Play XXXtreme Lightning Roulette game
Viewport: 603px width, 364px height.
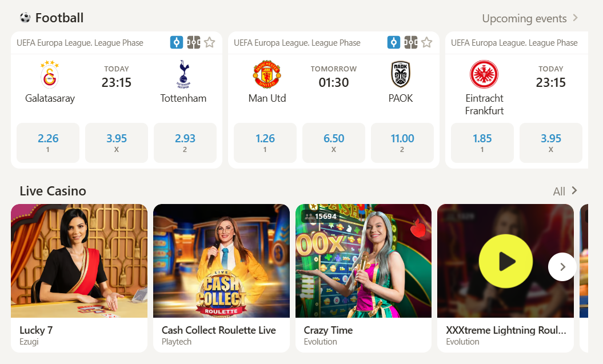505,261
